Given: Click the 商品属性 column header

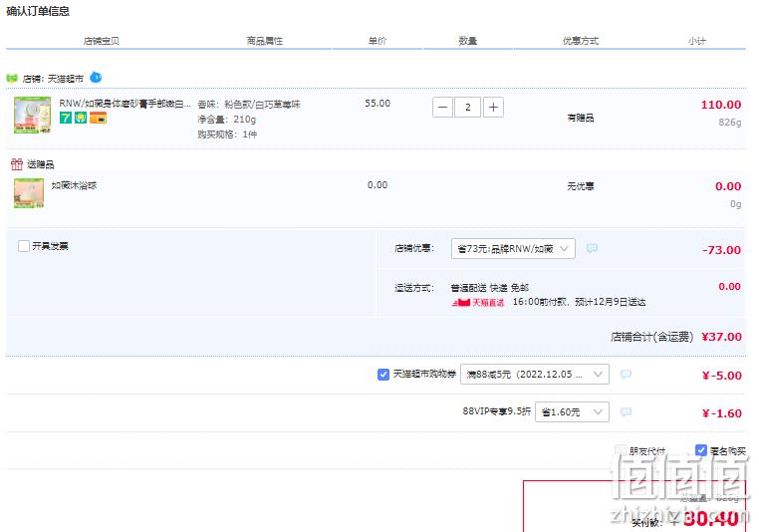Looking at the screenshot, I should pos(264,41).
